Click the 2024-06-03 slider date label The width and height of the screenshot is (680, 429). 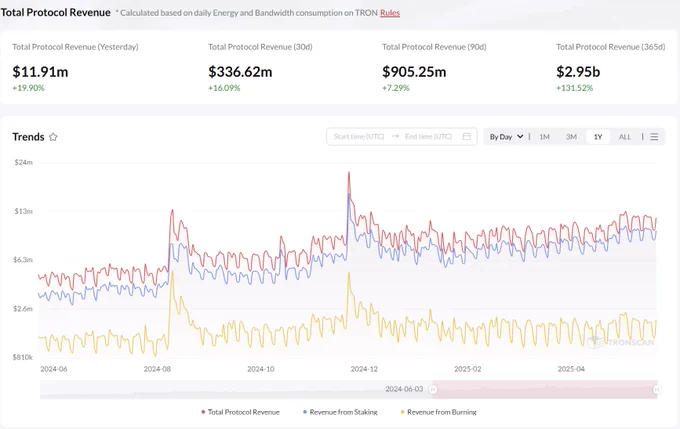coord(404,389)
